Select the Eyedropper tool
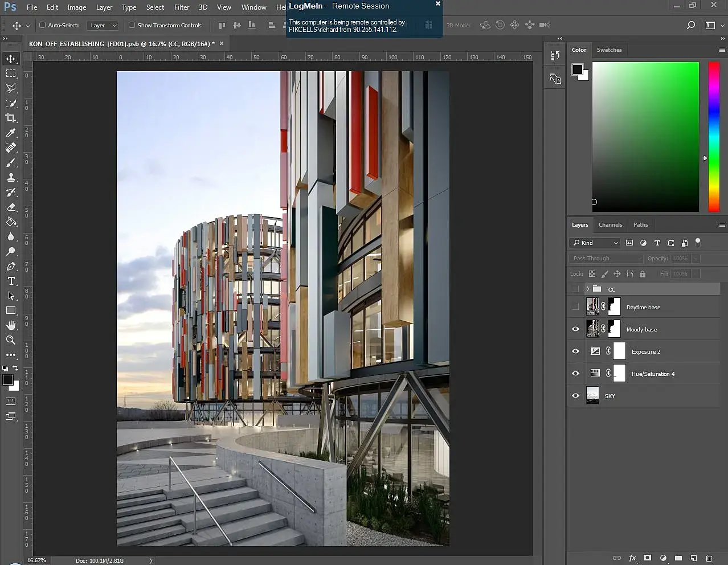This screenshot has width=728, height=565. coord(11,133)
